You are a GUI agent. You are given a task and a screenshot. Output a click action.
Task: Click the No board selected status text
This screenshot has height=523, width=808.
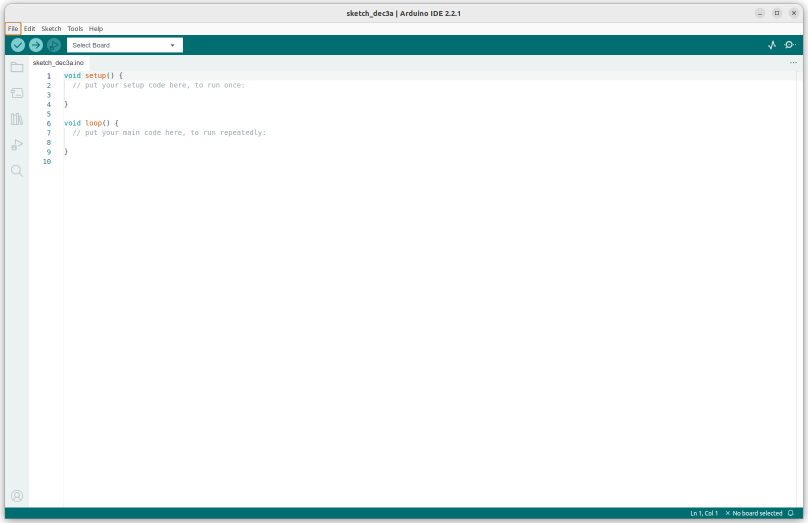point(757,513)
